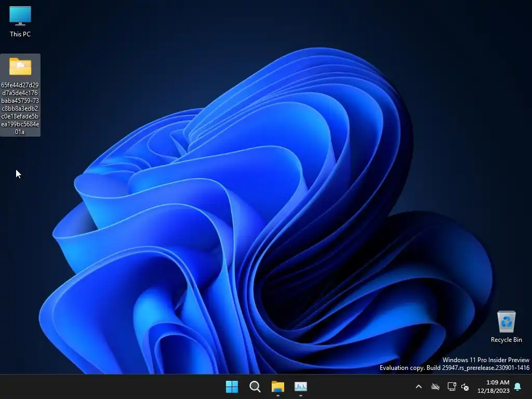
Task: Open the Windows Start menu
Action: [x=232, y=387]
